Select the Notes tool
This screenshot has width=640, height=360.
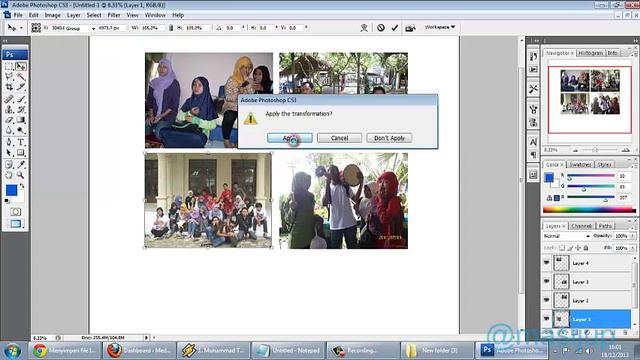coord(9,164)
